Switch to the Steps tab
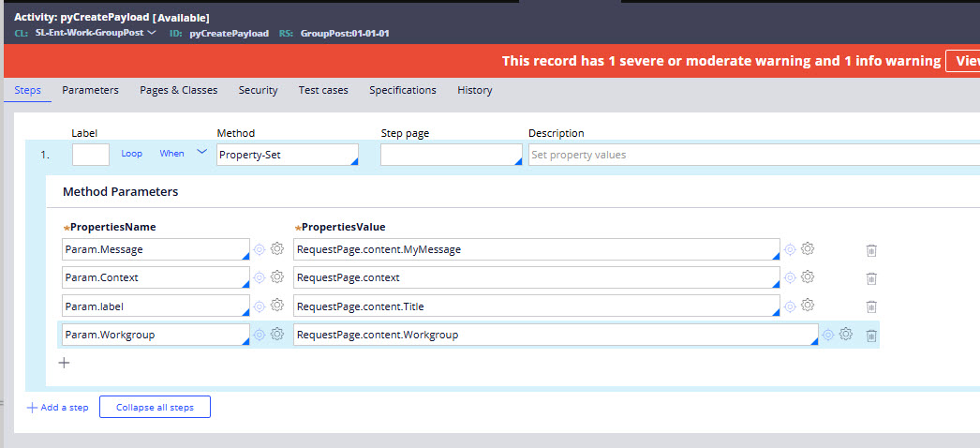 pyautogui.click(x=27, y=90)
